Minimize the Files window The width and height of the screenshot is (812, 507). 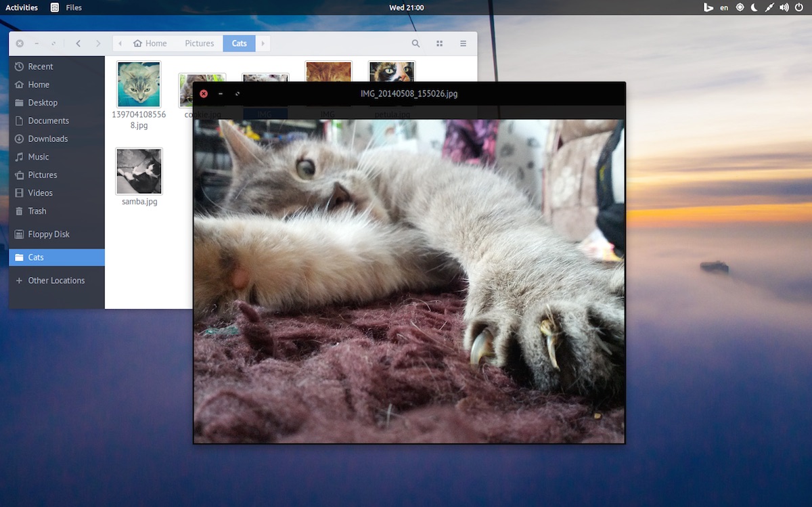tap(37, 43)
